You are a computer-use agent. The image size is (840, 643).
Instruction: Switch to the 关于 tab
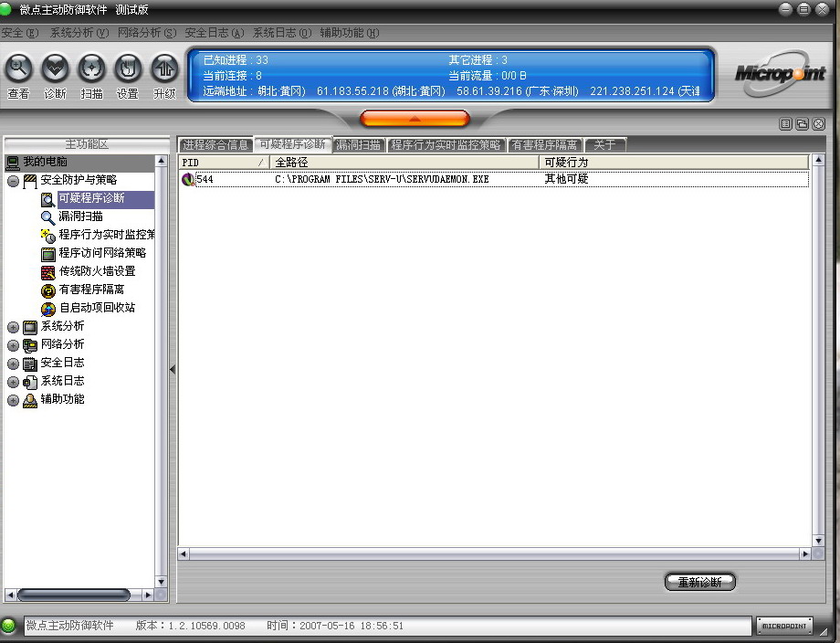604,144
